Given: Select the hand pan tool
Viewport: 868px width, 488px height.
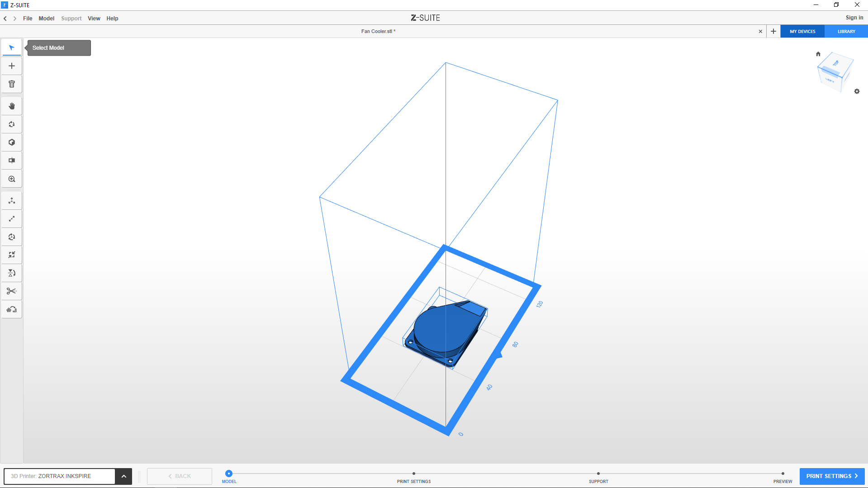Looking at the screenshot, I should tap(12, 106).
